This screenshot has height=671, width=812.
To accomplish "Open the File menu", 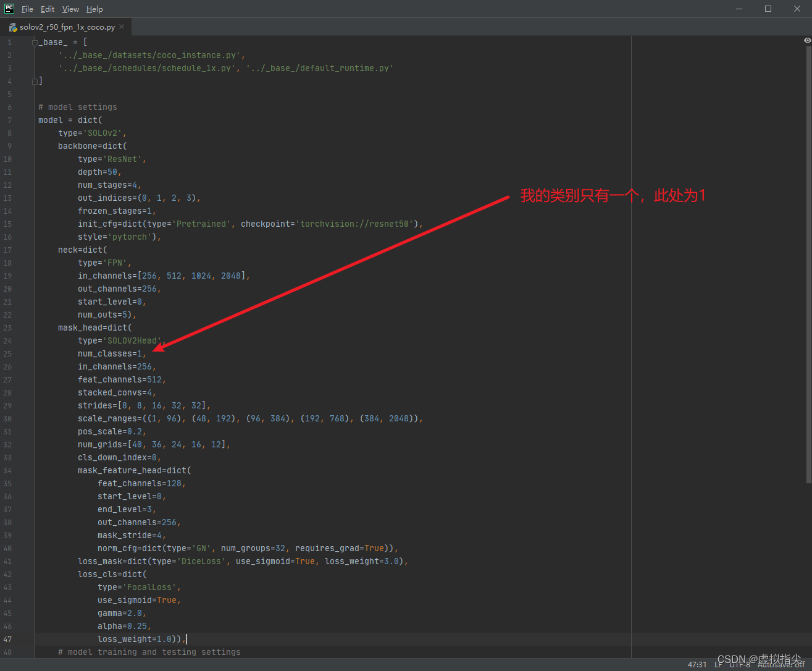I will tap(27, 9).
